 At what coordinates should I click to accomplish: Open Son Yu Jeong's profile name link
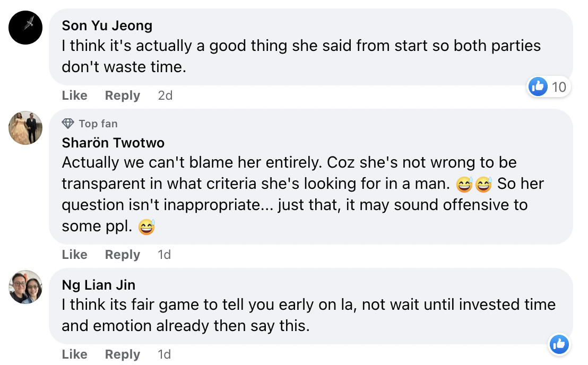point(107,25)
